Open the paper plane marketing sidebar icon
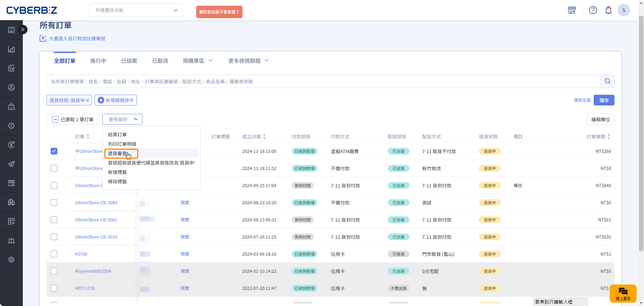This screenshot has height=306, width=644. click(11, 164)
